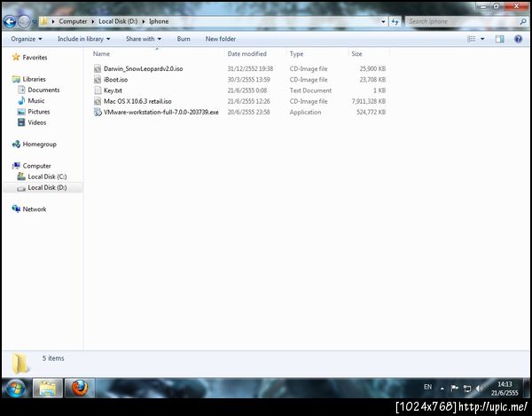Click the EN language indicator
This screenshot has width=532, height=416.
428,387
